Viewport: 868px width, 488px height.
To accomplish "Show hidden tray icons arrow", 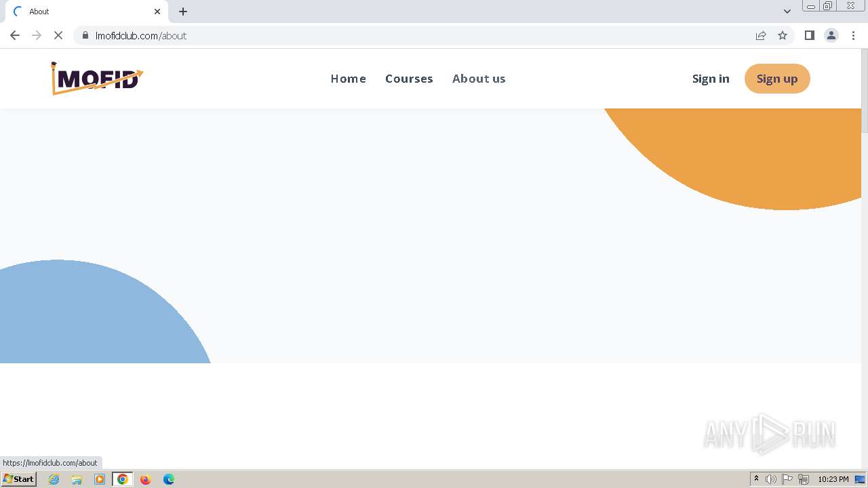I will (756, 479).
